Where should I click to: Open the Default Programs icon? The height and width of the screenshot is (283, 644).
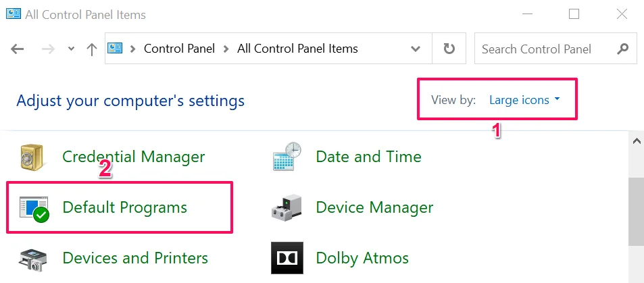click(34, 209)
